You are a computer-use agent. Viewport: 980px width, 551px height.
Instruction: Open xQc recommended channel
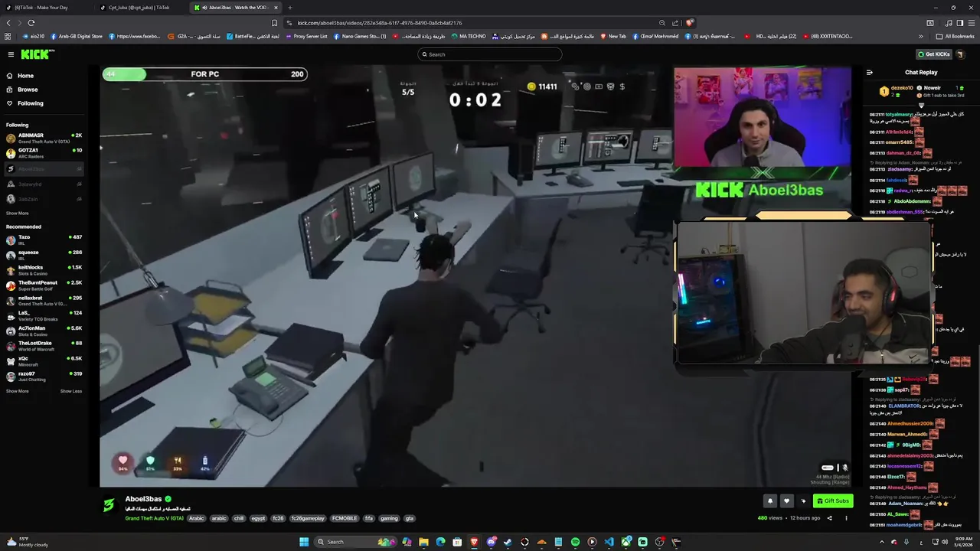(44, 361)
